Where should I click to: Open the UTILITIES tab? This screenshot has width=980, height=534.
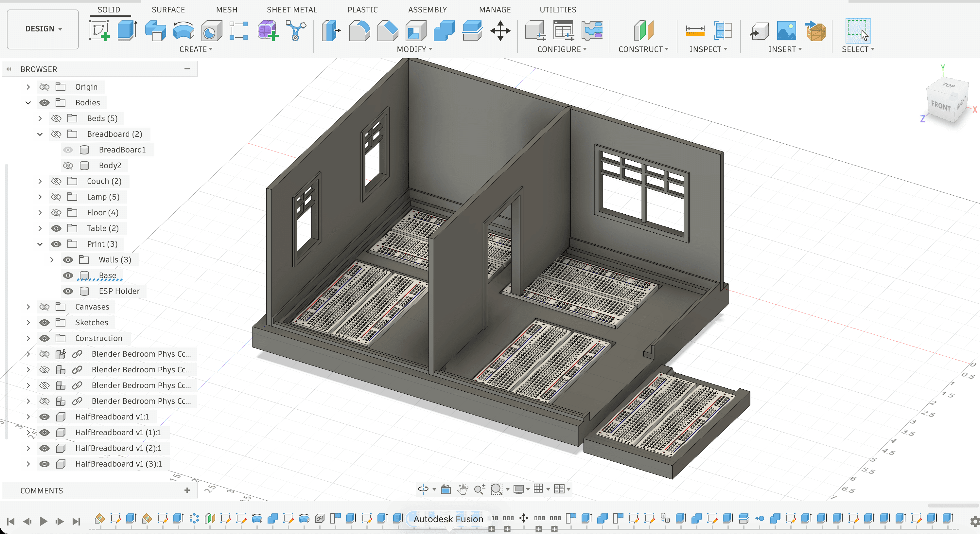tap(557, 9)
